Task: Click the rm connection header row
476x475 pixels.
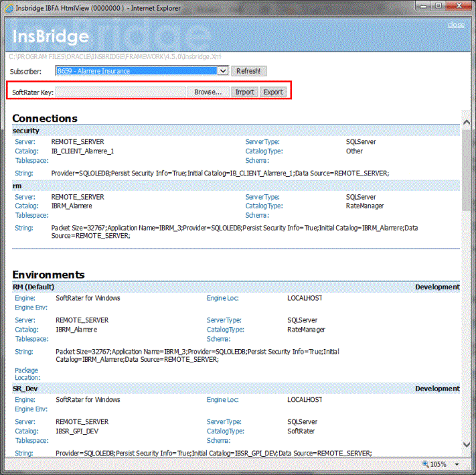Action: coord(236,186)
